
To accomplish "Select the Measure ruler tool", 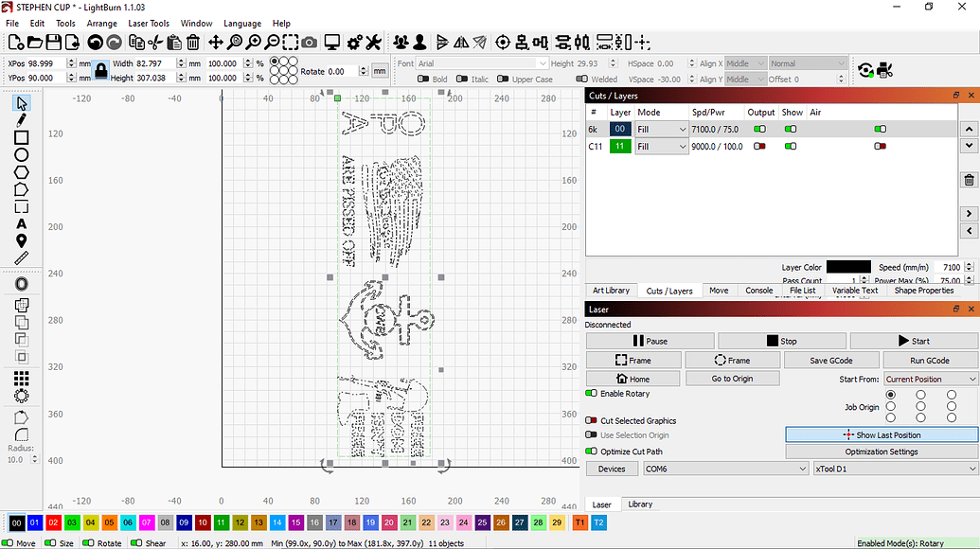I will tap(22, 257).
